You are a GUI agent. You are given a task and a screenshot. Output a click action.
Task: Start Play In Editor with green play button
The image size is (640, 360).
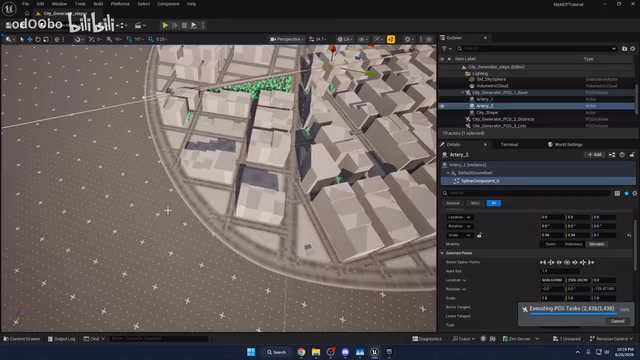(x=165, y=25)
